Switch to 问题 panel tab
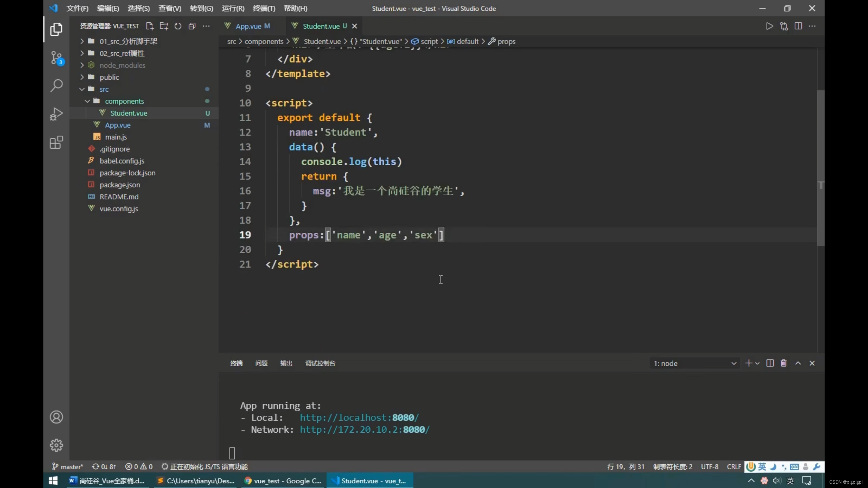The height and width of the screenshot is (488, 868). (x=261, y=363)
